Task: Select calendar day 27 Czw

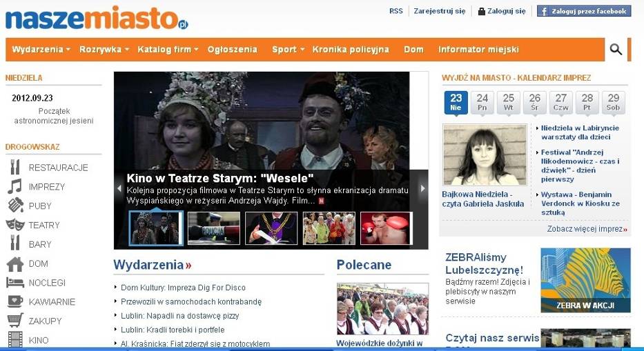Action: pos(561,102)
